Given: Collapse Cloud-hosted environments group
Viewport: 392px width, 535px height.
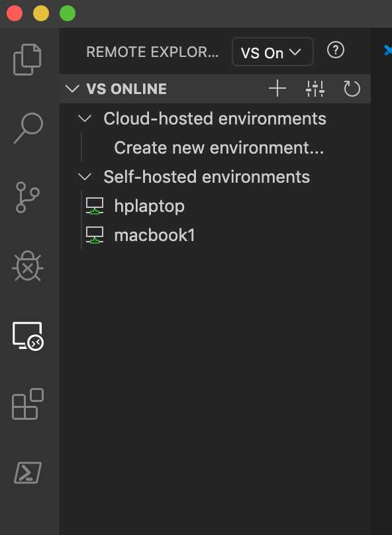Looking at the screenshot, I should (x=85, y=119).
